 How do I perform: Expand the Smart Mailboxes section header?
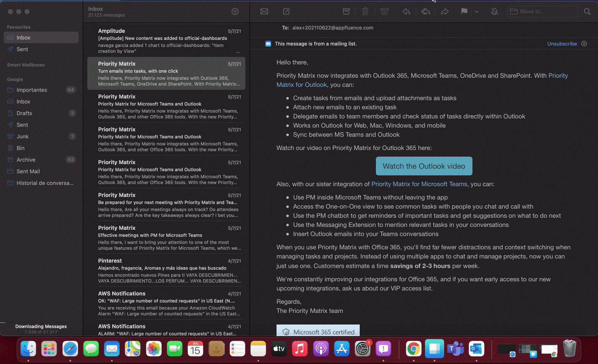click(26, 65)
